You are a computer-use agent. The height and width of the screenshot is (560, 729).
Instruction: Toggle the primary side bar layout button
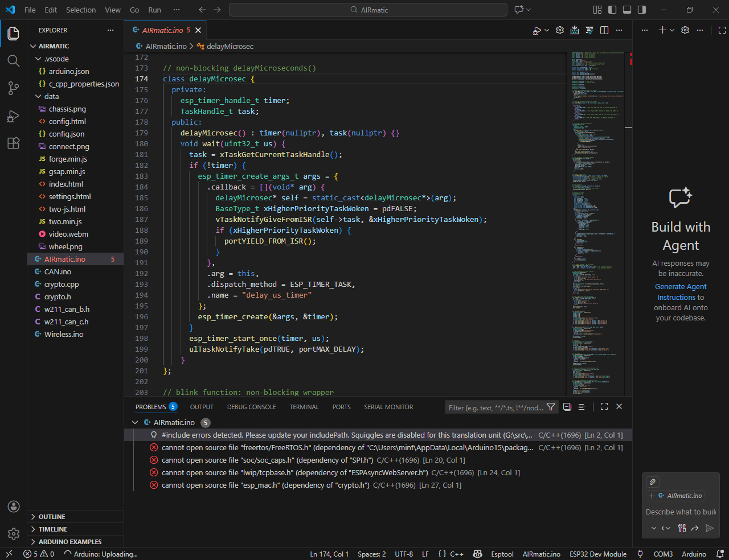[612, 10]
